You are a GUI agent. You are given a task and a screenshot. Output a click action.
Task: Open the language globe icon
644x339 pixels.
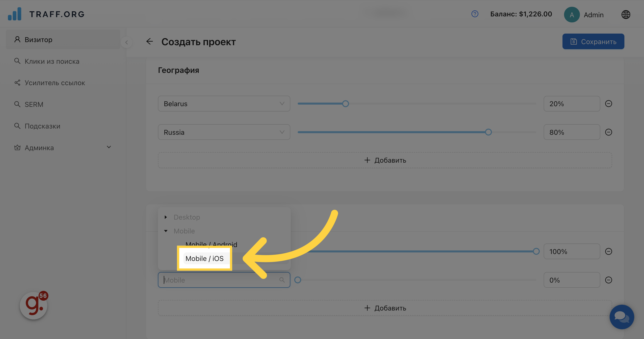point(626,14)
